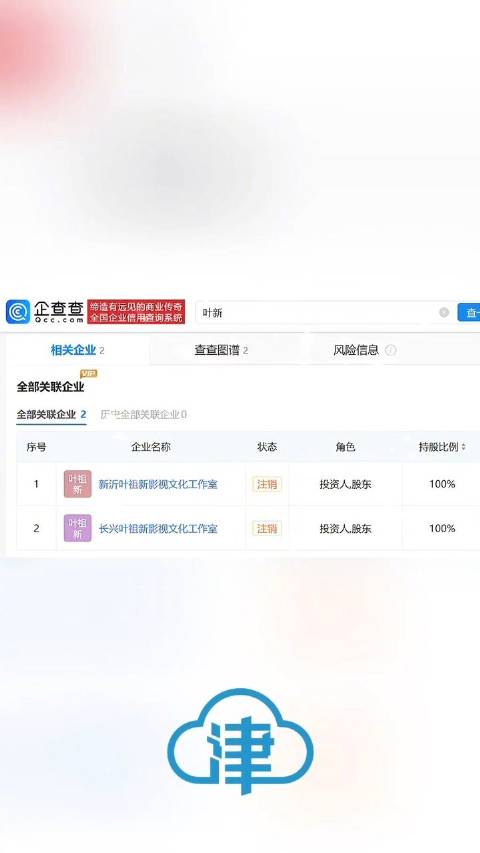Click the purple 叶祖新 avatar in row 2
The image size is (480, 853).
(77, 528)
